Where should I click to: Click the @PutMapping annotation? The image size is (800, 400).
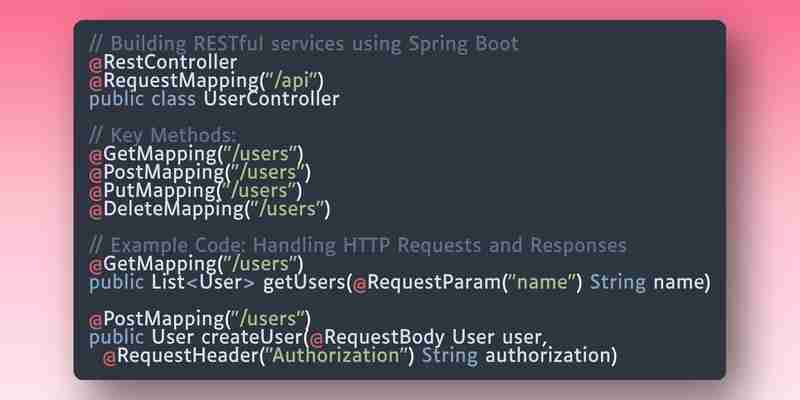(x=152, y=191)
